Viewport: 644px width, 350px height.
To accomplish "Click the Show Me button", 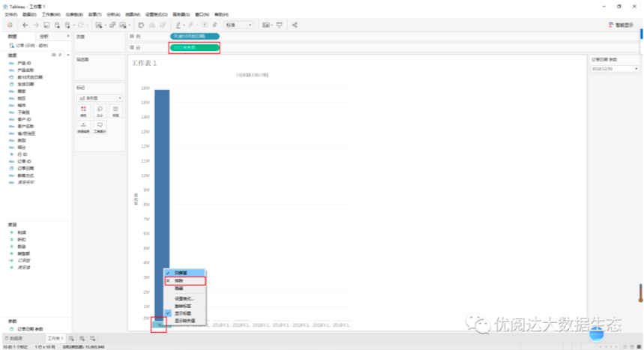I will [x=621, y=25].
